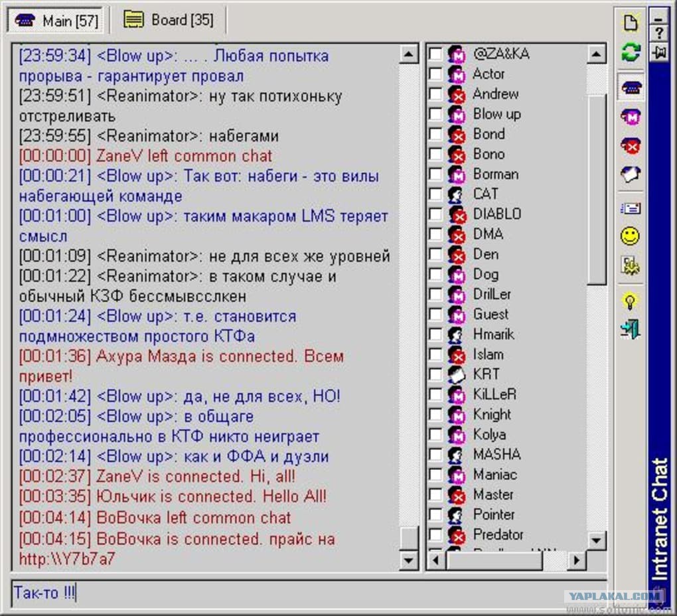Click the ZaneV left common chat line

[145, 156]
